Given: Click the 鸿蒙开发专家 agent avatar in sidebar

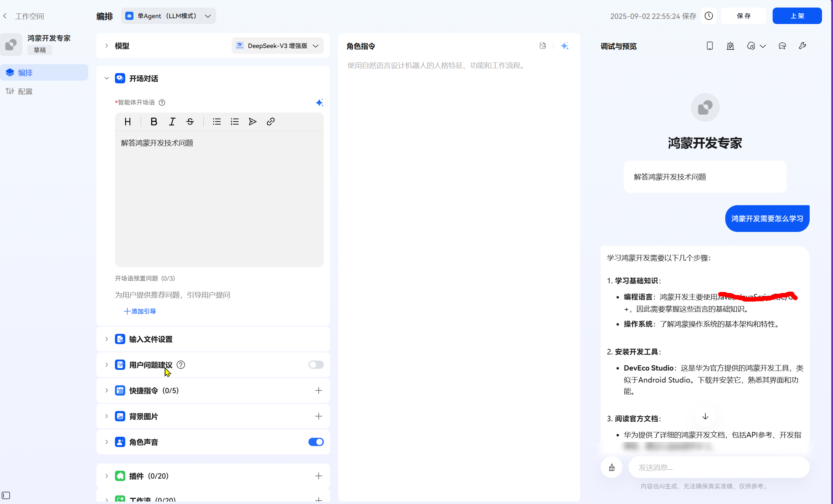Looking at the screenshot, I should [11, 44].
